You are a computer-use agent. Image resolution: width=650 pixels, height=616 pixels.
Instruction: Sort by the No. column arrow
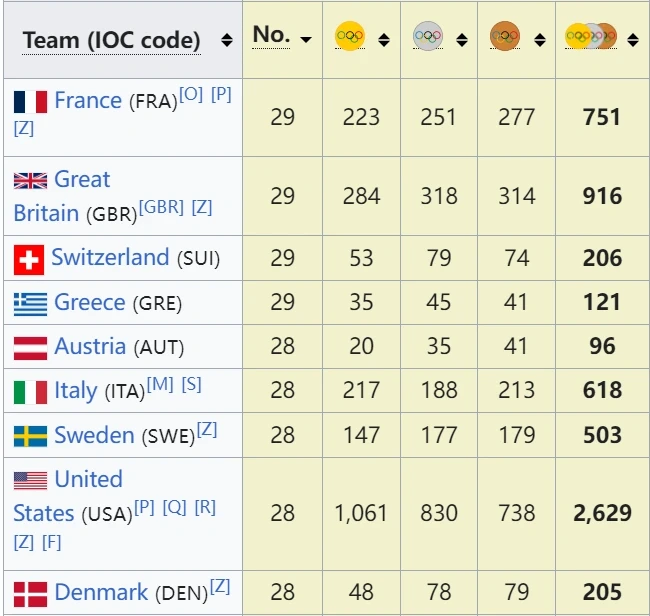point(305,39)
